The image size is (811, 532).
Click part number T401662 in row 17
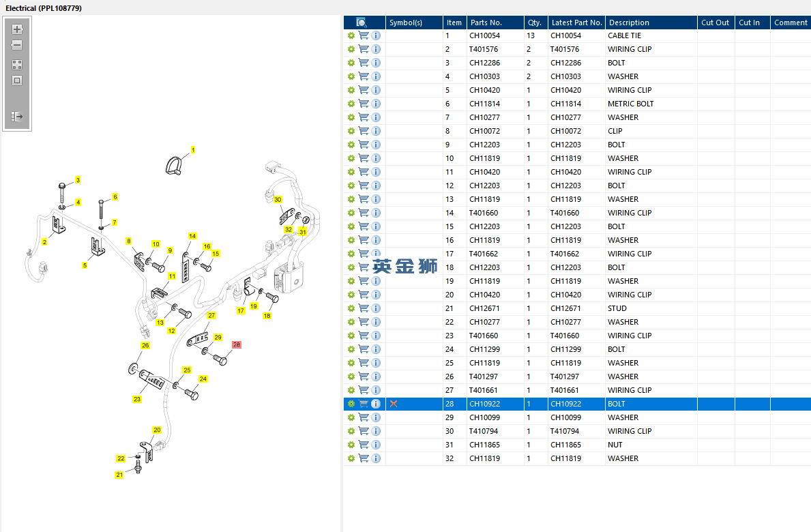tap(484, 254)
